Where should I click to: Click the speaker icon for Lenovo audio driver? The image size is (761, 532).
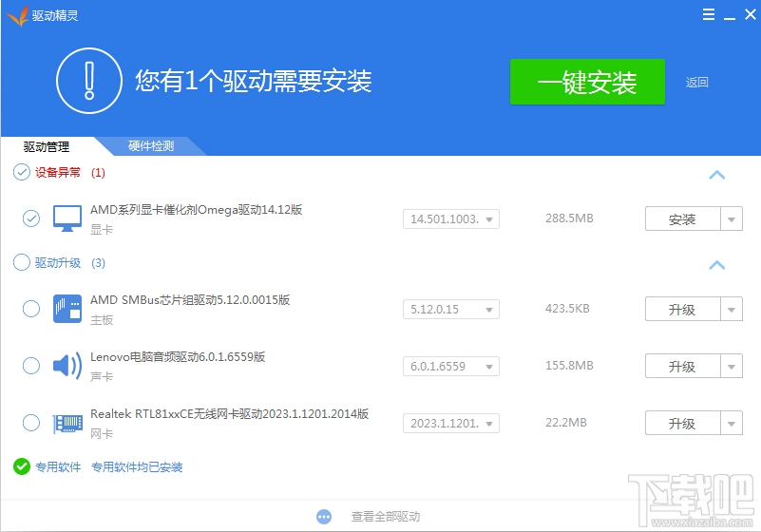(67, 366)
